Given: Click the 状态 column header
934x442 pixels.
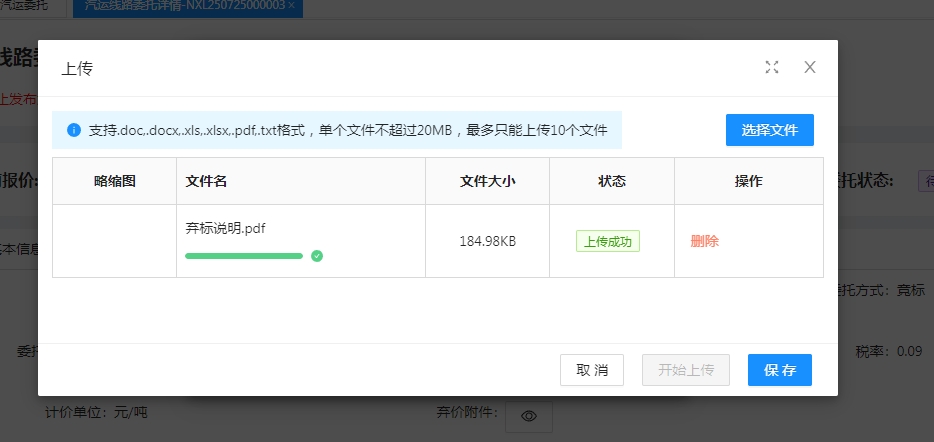Looking at the screenshot, I should click(612, 182).
